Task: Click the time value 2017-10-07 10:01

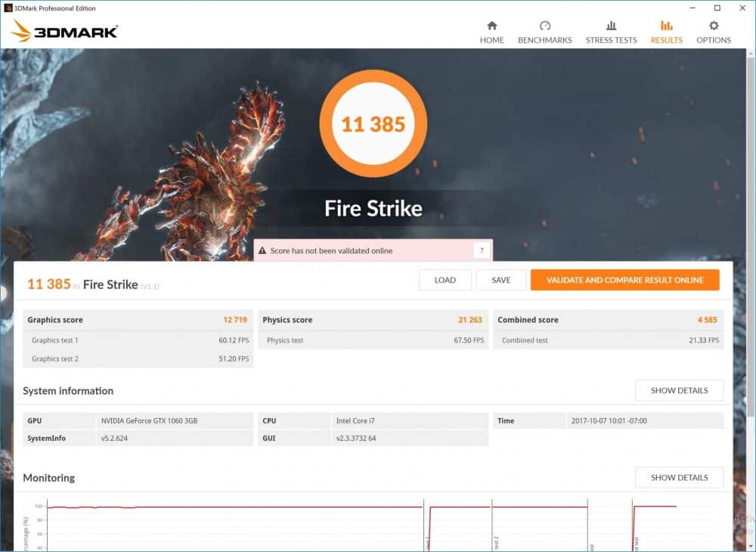Action: click(x=609, y=421)
